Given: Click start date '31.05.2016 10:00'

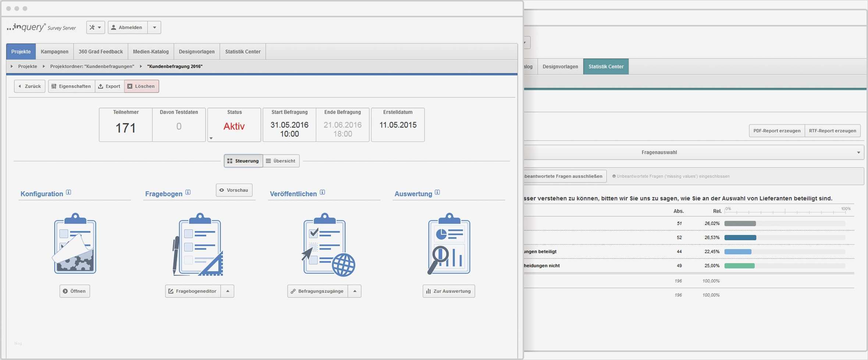Looking at the screenshot, I should [x=289, y=129].
